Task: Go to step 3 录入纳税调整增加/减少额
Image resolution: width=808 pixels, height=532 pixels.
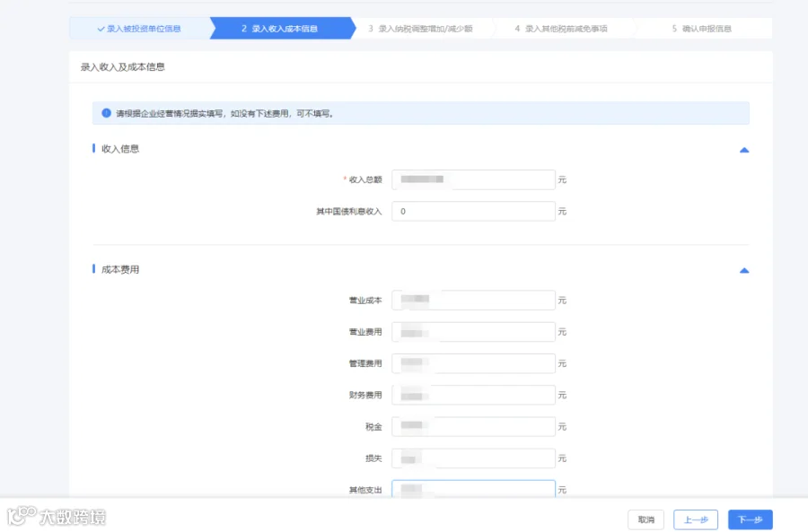Action: pyautogui.click(x=420, y=29)
